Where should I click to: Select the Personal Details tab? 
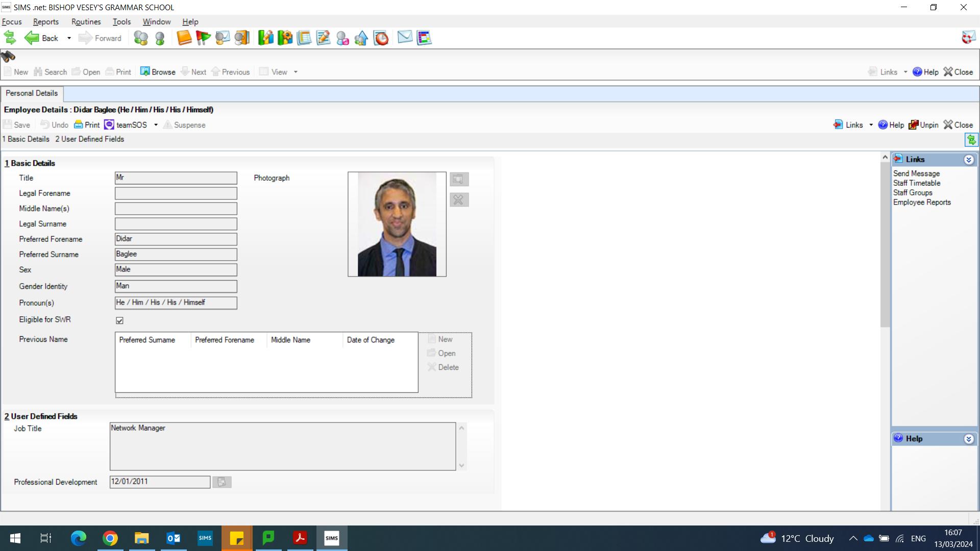[32, 93]
